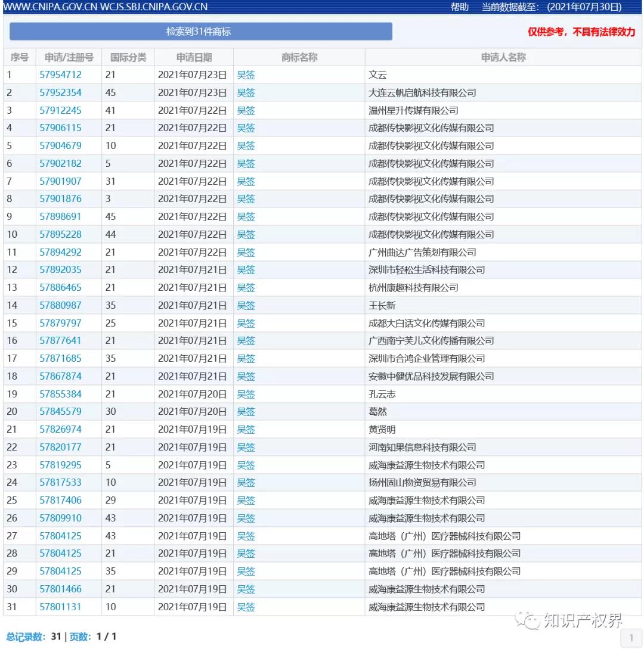
Task: Open registration number 57892035
Action: click(60, 270)
